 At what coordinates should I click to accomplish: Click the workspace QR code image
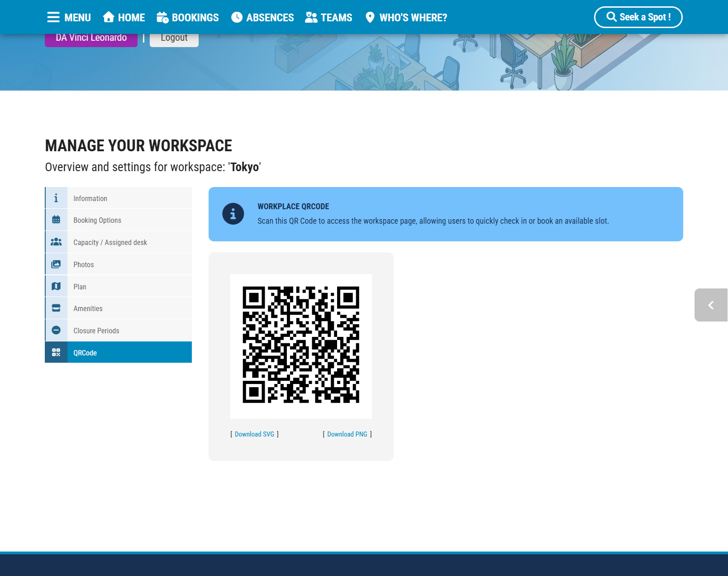tap(301, 346)
